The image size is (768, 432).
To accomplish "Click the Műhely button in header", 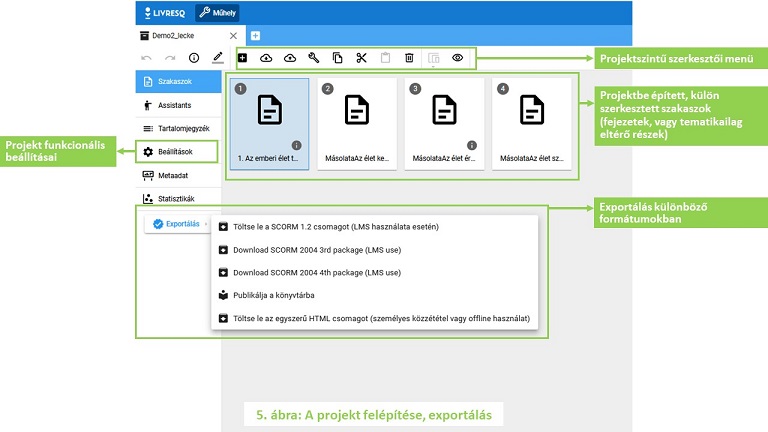I will [217, 13].
